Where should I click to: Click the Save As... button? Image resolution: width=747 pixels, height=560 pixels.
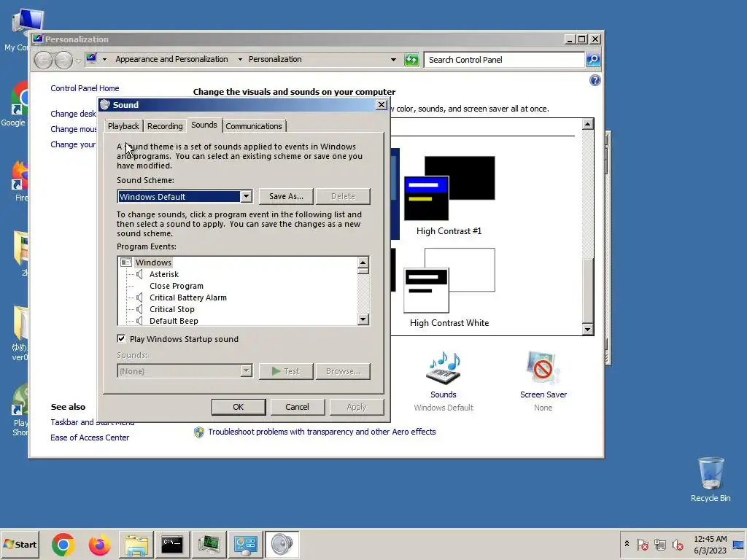coord(286,196)
